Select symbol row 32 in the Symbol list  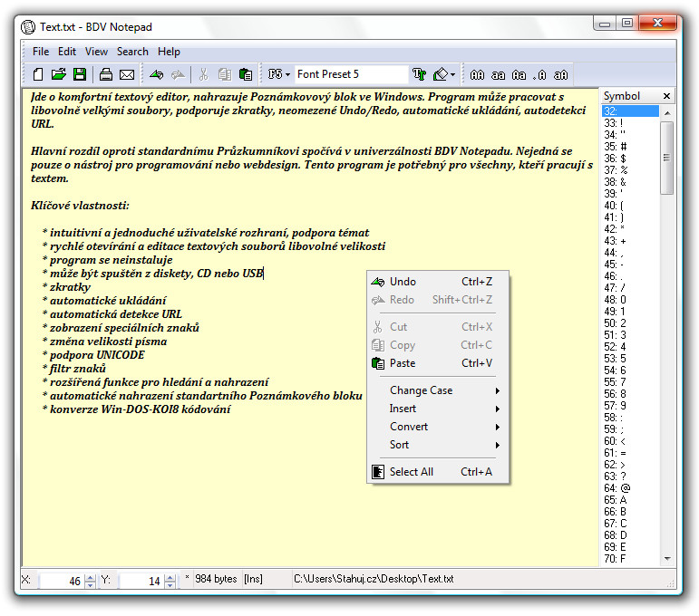630,111
